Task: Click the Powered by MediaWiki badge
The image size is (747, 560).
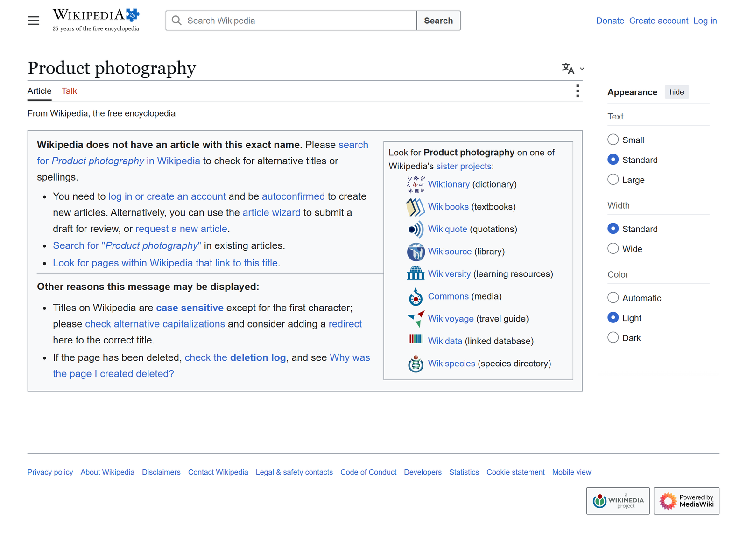Action: (686, 501)
